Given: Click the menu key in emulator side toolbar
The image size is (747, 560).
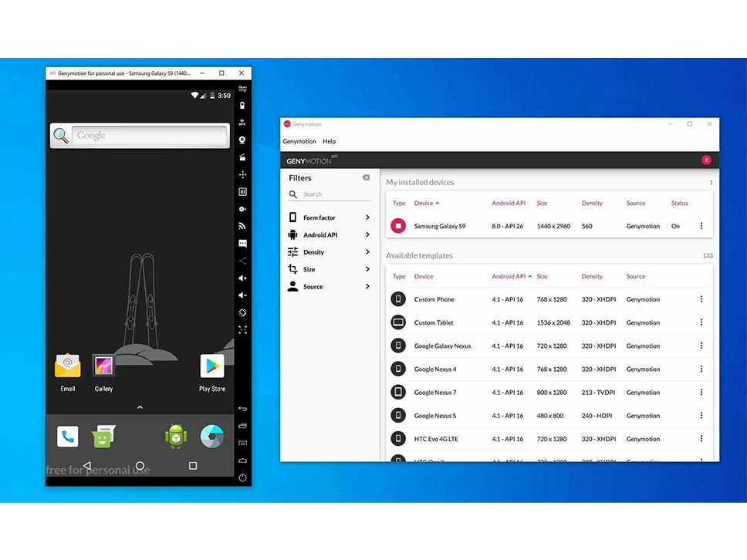Looking at the screenshot, I should pos(242,443).
